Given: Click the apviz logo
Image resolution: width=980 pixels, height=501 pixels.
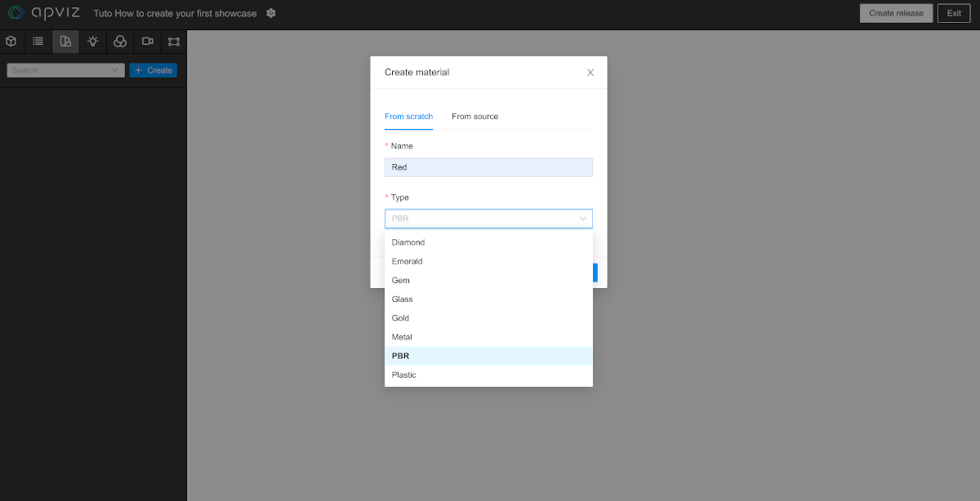Looking at the screenshot, I should pyautogui.click(x=44, y=13).
